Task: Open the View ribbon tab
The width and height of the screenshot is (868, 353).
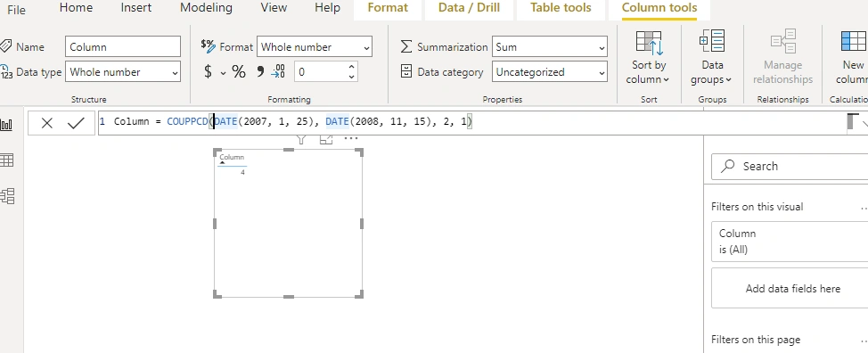Action: click(x=274, y=8)
